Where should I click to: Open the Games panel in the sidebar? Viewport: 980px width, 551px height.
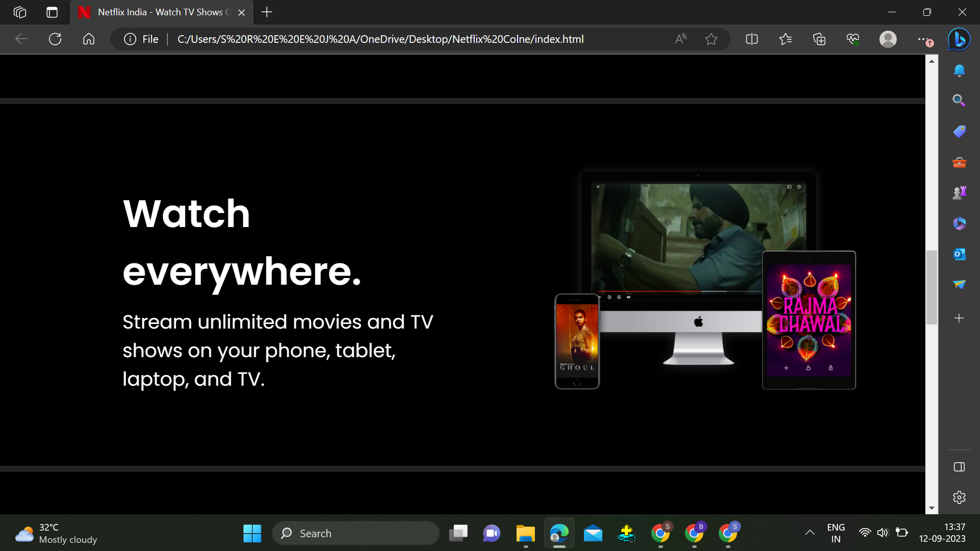click(x=959, y=192)
